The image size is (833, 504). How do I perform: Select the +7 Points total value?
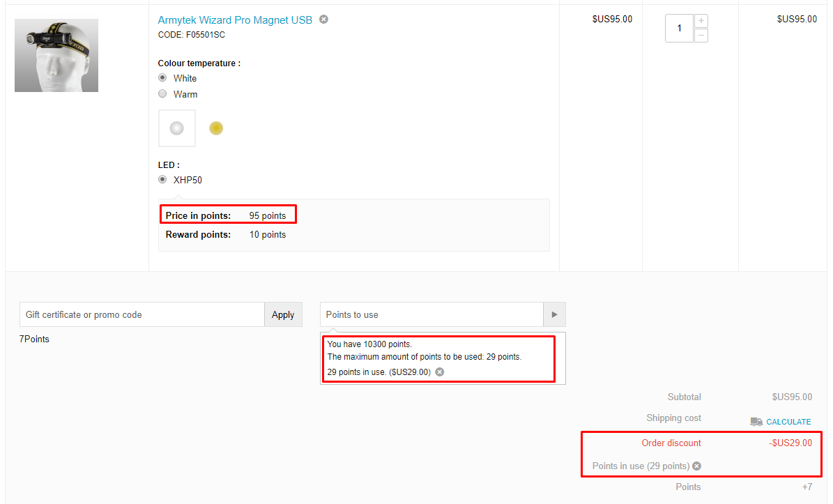click(x=807, y=487)
